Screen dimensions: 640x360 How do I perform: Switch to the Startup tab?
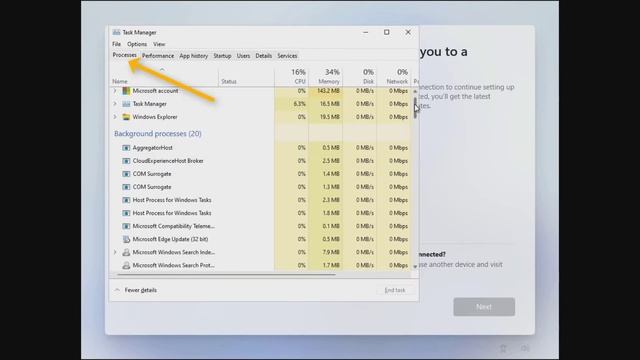(222, 56)
